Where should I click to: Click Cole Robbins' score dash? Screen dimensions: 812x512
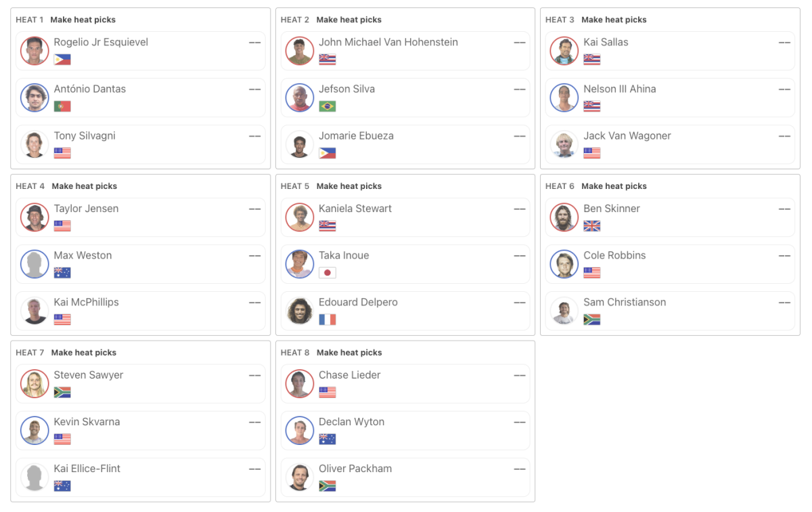click(x=784, y=256)
